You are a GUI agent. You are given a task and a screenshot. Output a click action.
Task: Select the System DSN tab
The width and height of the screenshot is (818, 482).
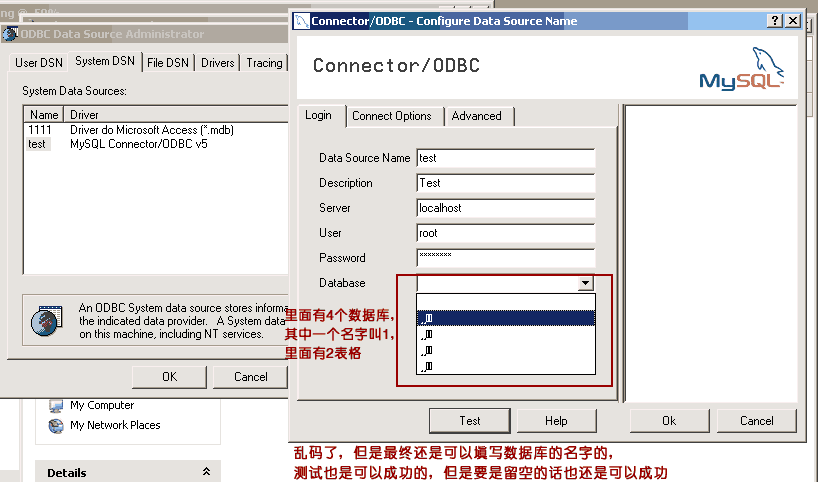[x=105, y=61]
